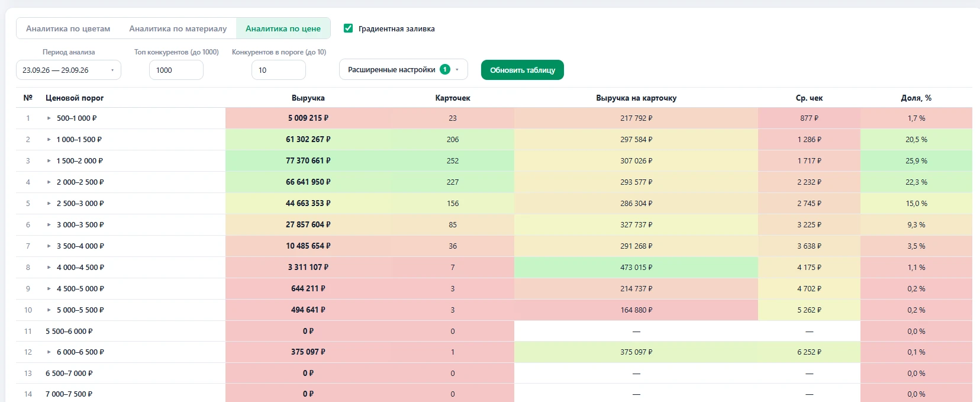Expand the 3 500–4 000 ₽ price row
Screen dimensions: 980x402
[x=49, y=246]
